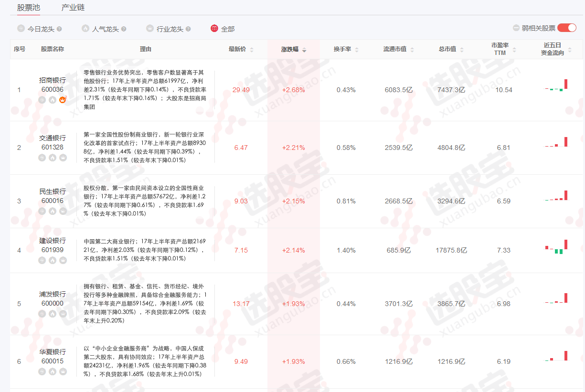Click 招商银行's five-day fund flow chart
This screenshot has width=585, height=392.
pyautogui.click(x=556, y=85)
